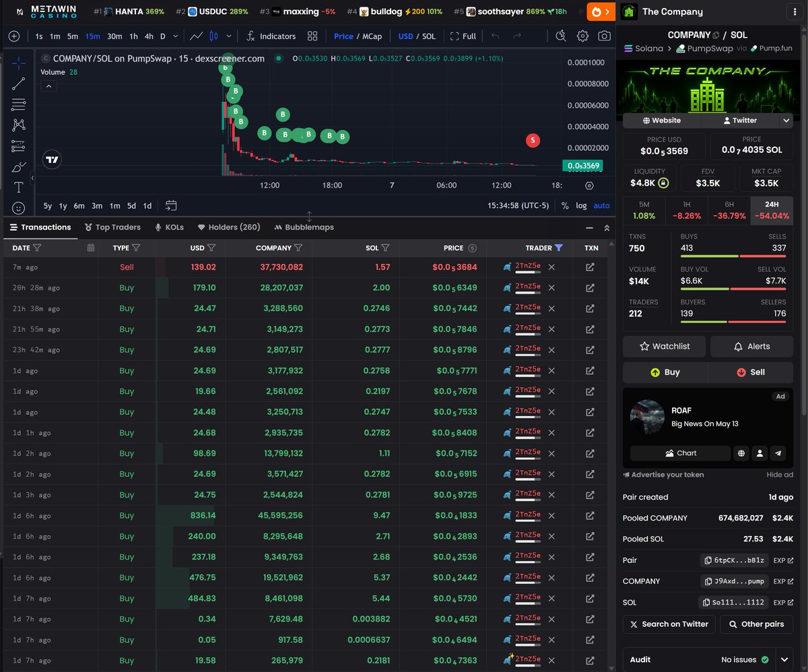Open the quick search lightning icon
This screenshot has height=672, width=808.
[x=561, y=36]
